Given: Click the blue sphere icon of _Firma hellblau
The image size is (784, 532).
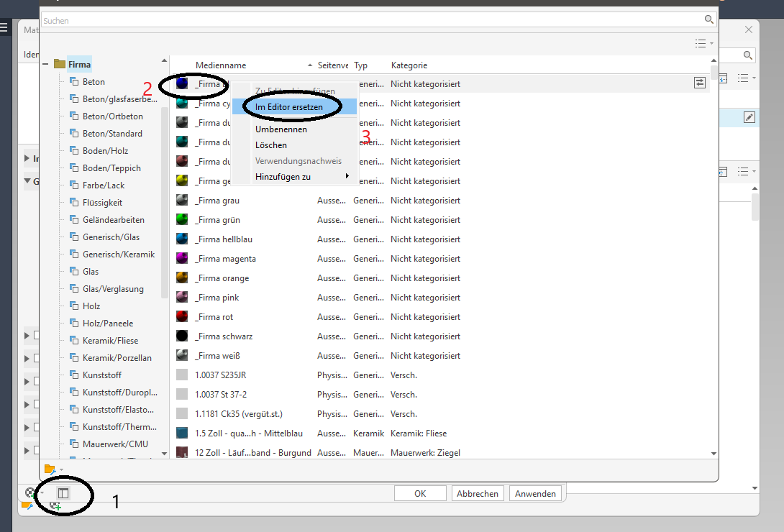Looking at the screenshot, I should click(182, 239).
